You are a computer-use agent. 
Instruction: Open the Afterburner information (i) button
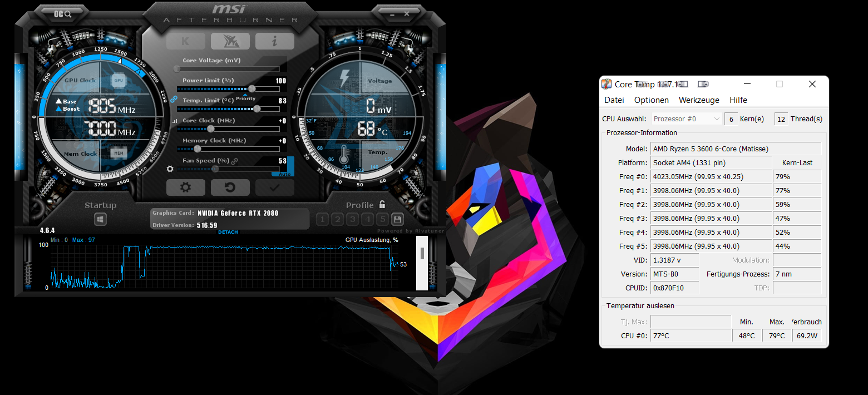coord(274,41)
